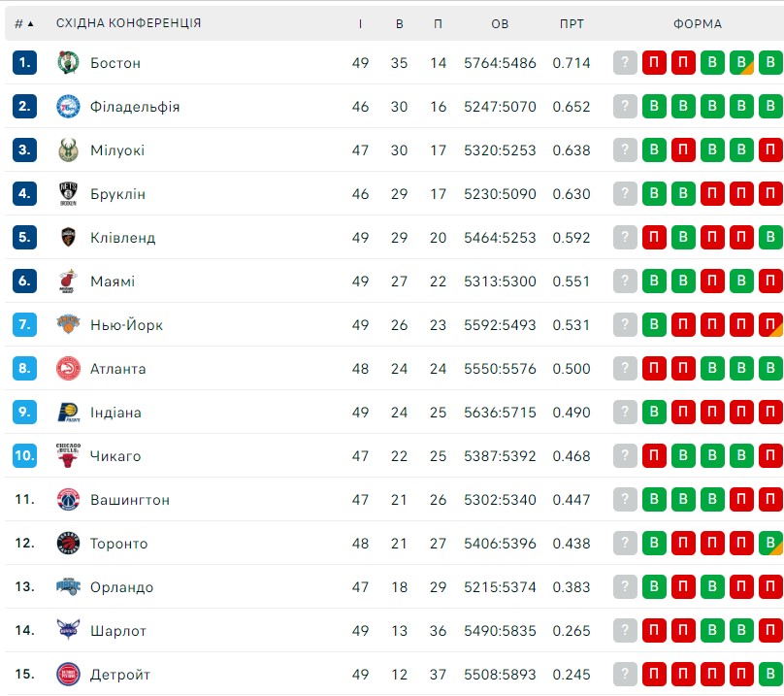Click the Philadelphia 76ers logo
This screenshot has width=784, height=696.
click(68, 106)
